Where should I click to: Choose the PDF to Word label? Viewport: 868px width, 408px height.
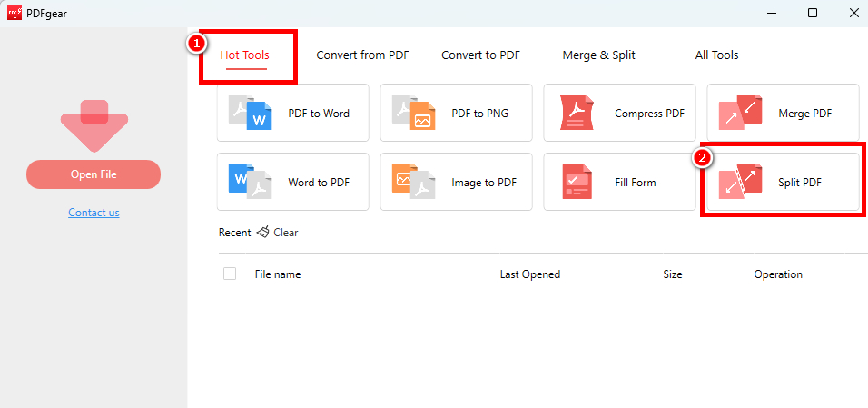[319, 113]
